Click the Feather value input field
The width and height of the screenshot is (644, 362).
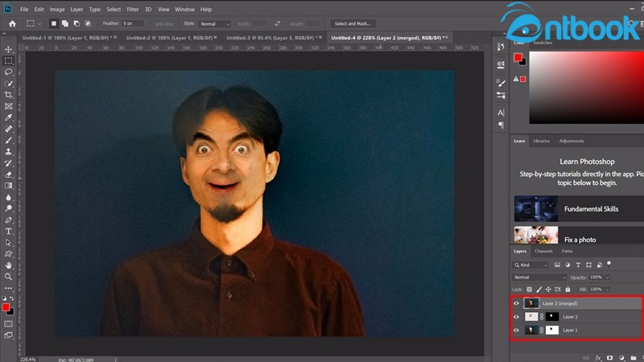click(133, 24)
